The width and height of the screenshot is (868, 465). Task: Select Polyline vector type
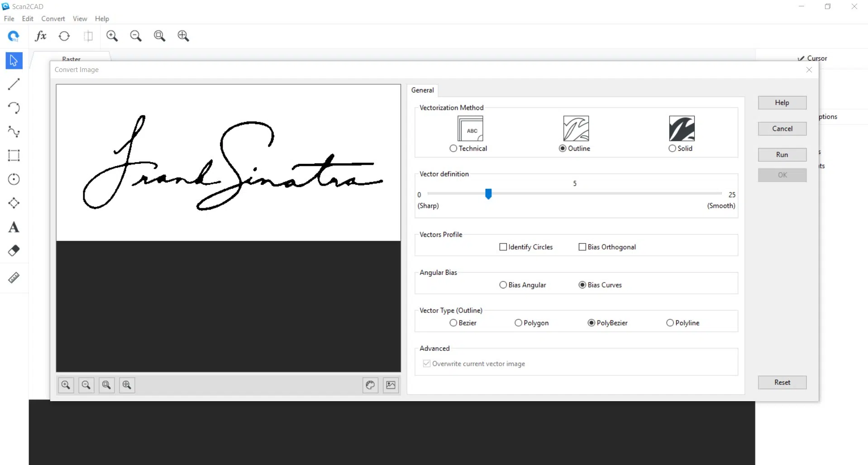[x=670, y=323]
